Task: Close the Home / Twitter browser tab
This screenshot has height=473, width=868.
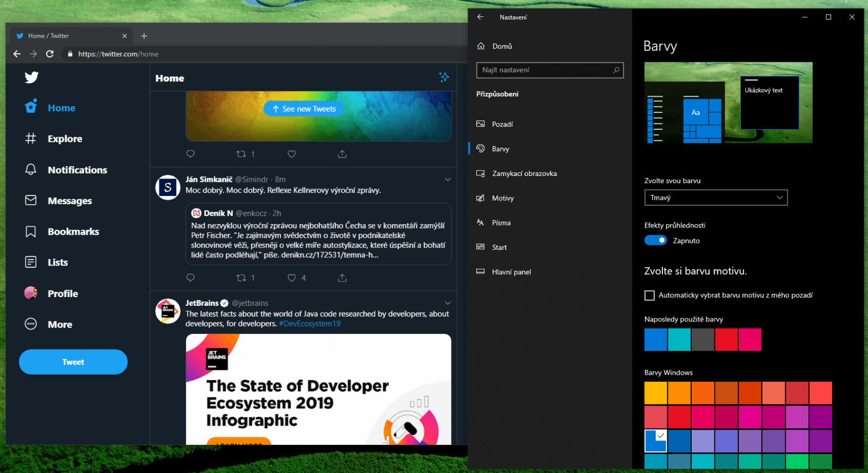Action: tap(124, 36)
